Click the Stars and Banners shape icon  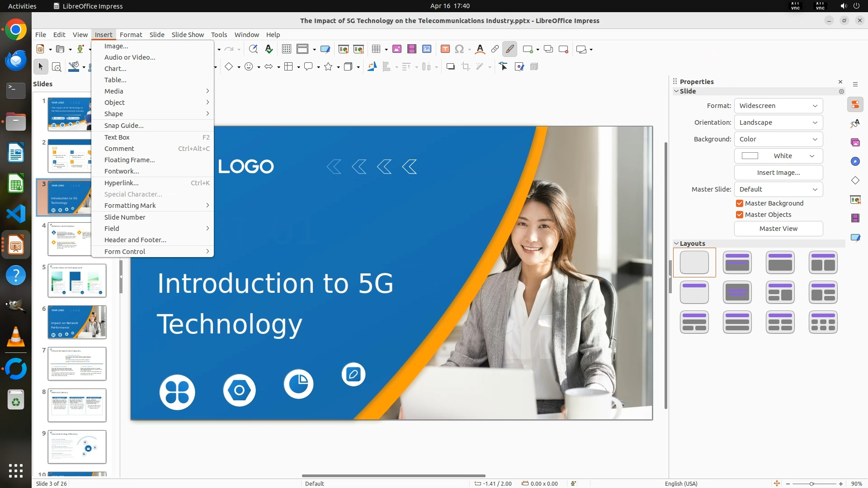tap(329, 67)
